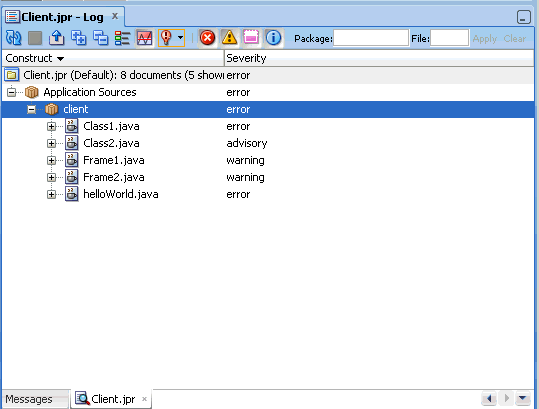Screen dimensions: 539x409
Task: Click the Client.jpr project folder icon
Action: click(12, 75)
